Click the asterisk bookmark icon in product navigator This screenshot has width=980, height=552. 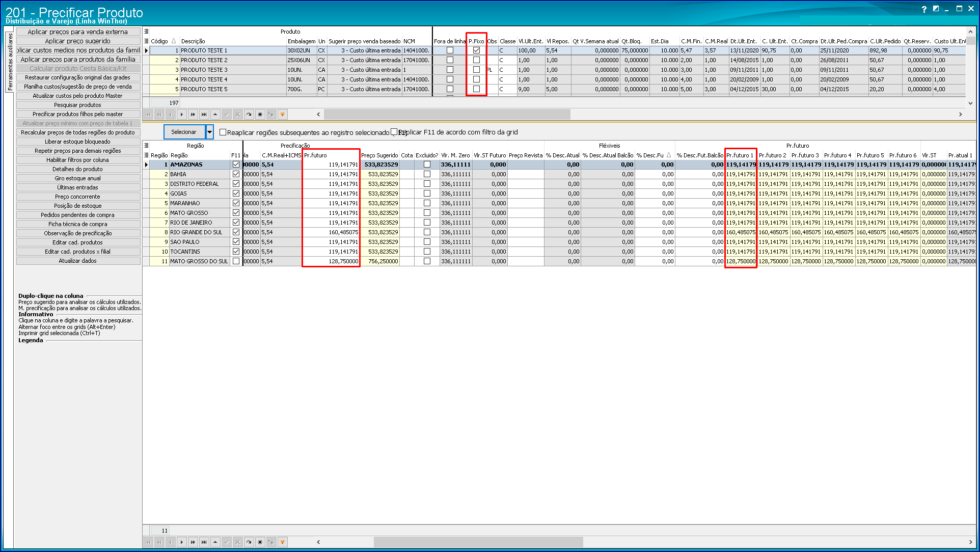(x=260, y=115)
